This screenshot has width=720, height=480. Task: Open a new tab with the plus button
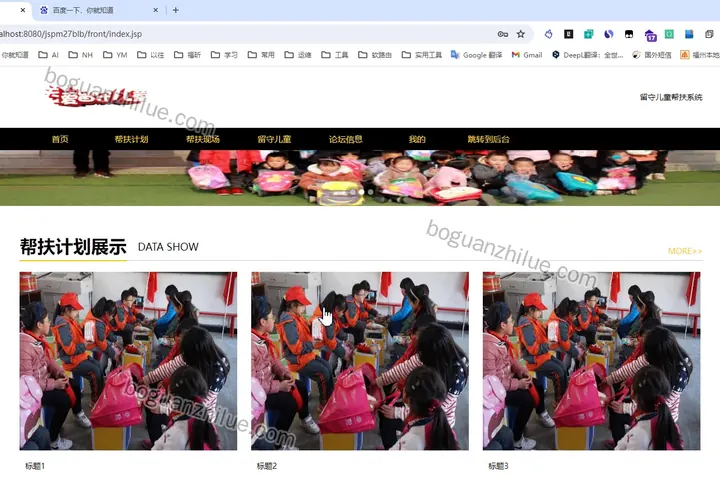click(x=175, y=10)
